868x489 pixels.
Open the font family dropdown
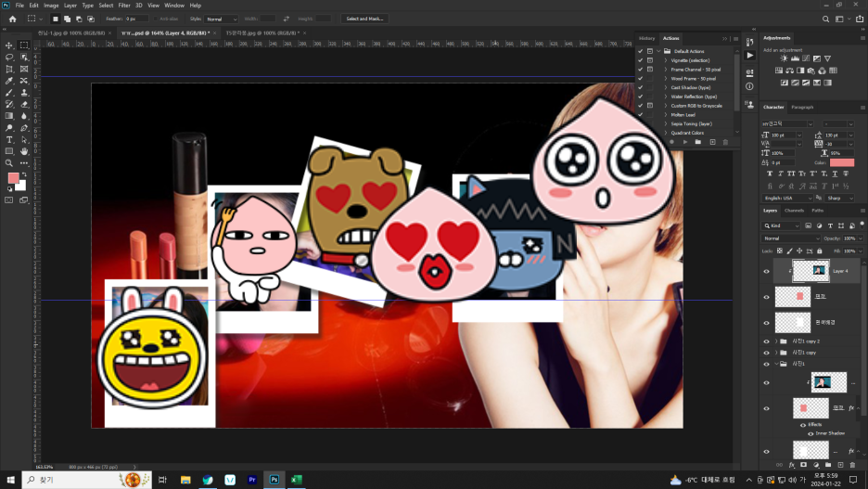point(787,124)
